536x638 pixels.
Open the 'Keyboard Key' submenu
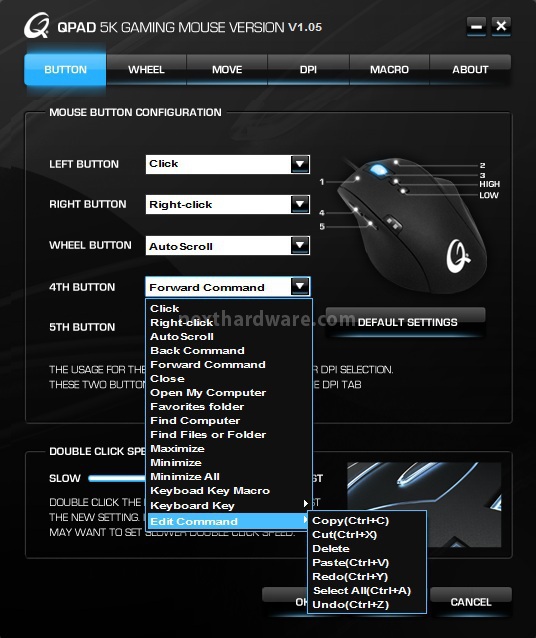229,505
